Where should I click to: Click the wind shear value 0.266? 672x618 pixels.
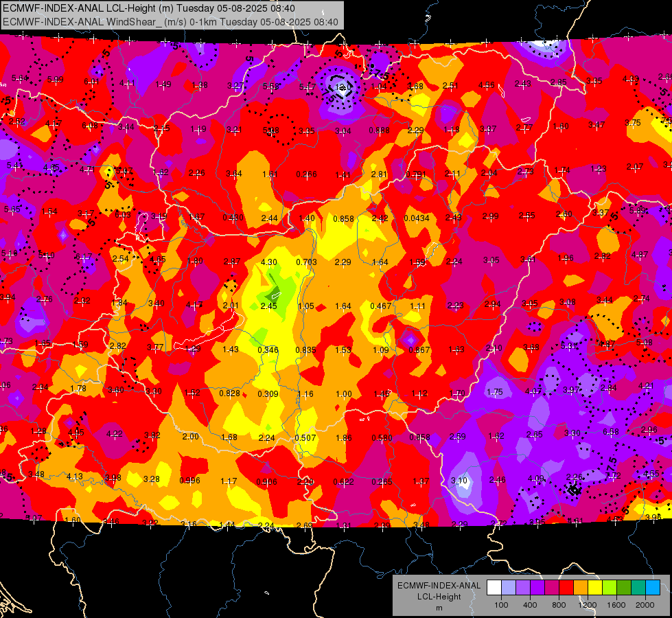[x=306, y=174]
